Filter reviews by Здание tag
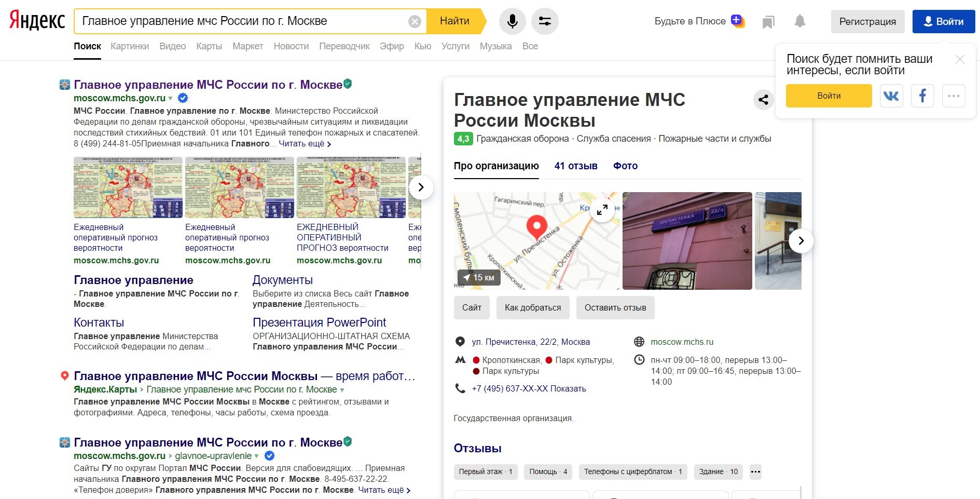Viewport: 980px width, 499px height. [719, 471]
